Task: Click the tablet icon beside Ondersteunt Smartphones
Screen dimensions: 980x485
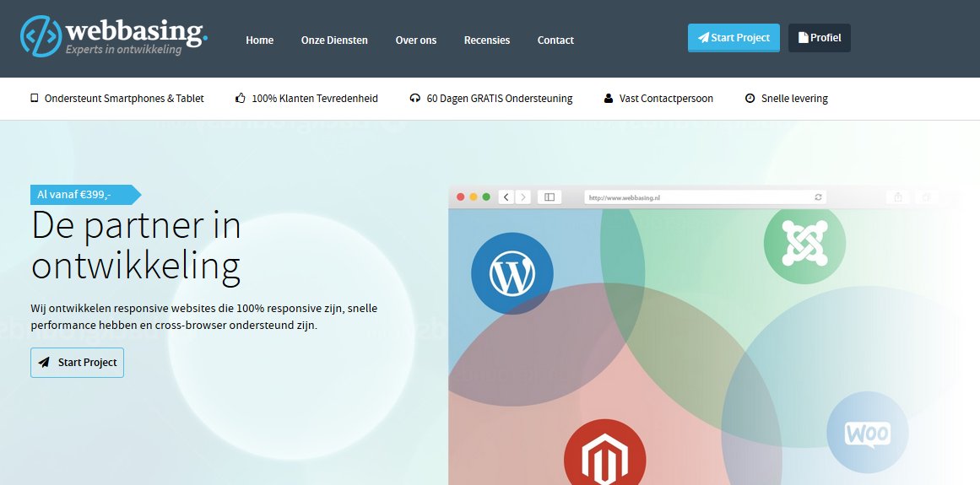Action: click(x=35, y=98)
